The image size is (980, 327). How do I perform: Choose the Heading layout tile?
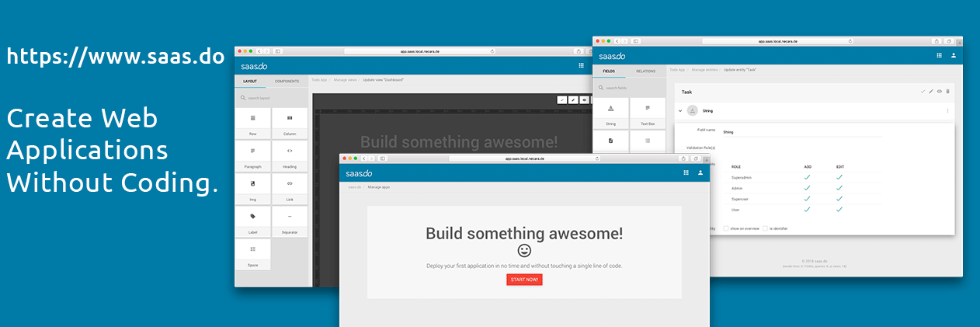pos(290,156)
